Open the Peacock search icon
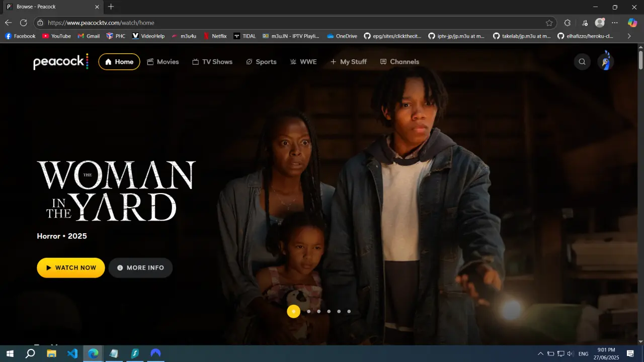This screenshot has height=362, width=644. point(582,62)
